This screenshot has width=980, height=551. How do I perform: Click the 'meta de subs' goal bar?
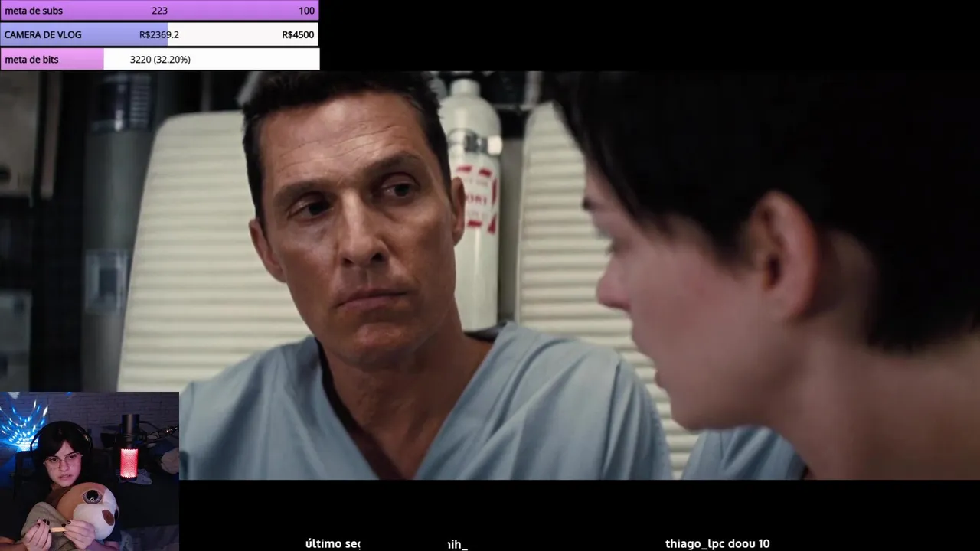[159, 11]
